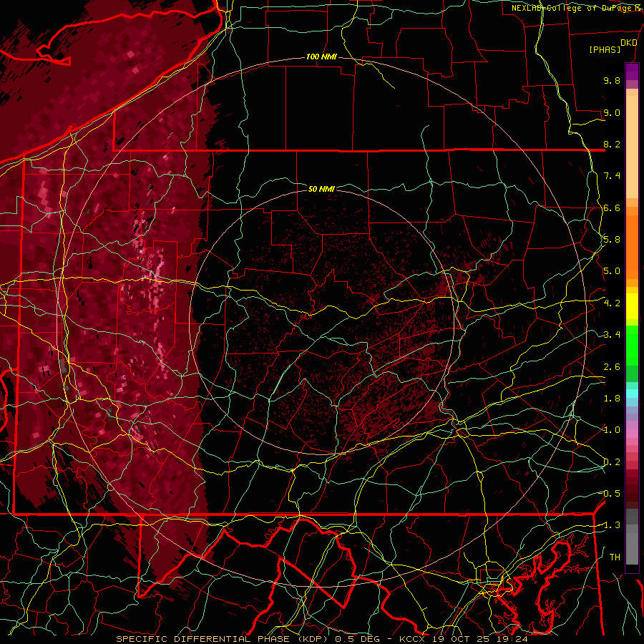Image resolution: width=644 pixels, height=644 pixels.
Task: Click the 19:24 scan time in caption
Action: pos(512,639)
